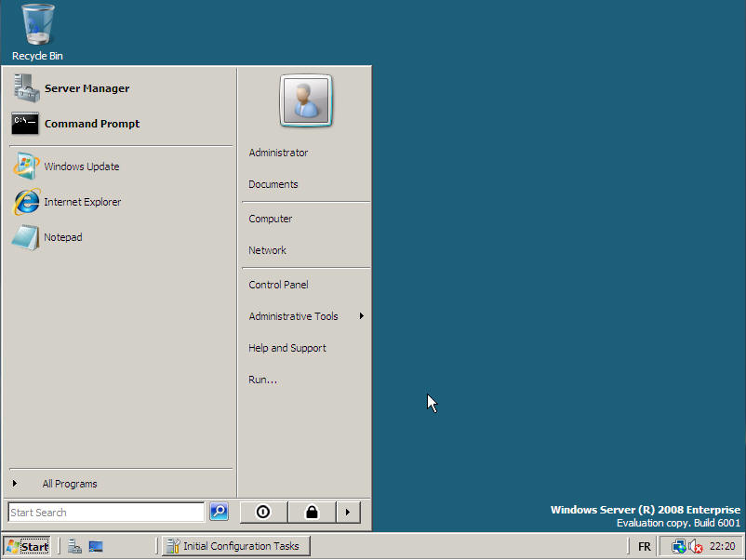
Task: Expand the shutdown options arrow
Action: click(x=347, y=512)
